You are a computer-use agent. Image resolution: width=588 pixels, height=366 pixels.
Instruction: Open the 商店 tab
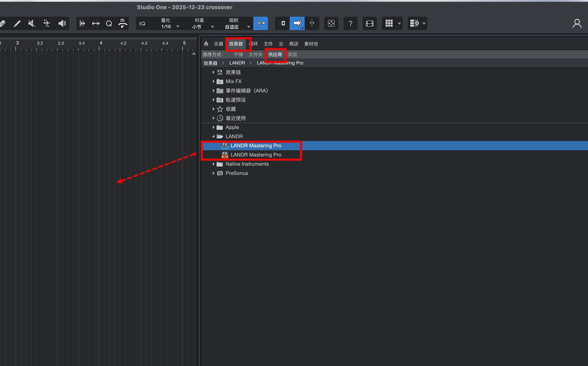point(293,44)
